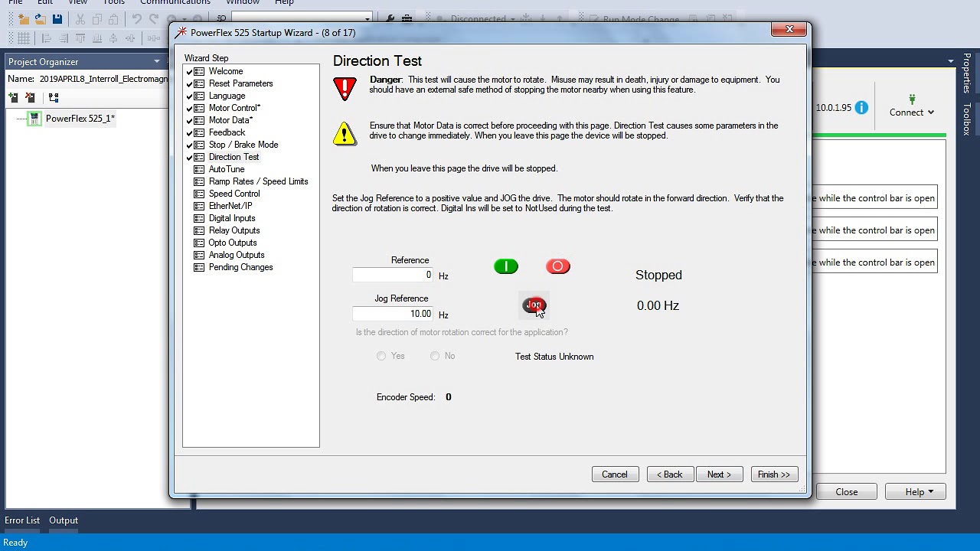
Task: Select the No radio button
Action: (x=435, y=356)
